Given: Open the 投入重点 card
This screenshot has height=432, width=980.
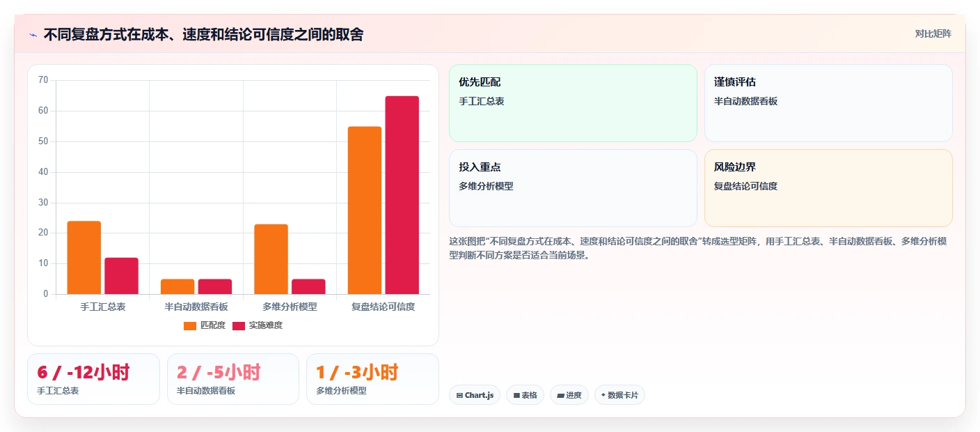Looking at the screenshot, I should point(573,188).
